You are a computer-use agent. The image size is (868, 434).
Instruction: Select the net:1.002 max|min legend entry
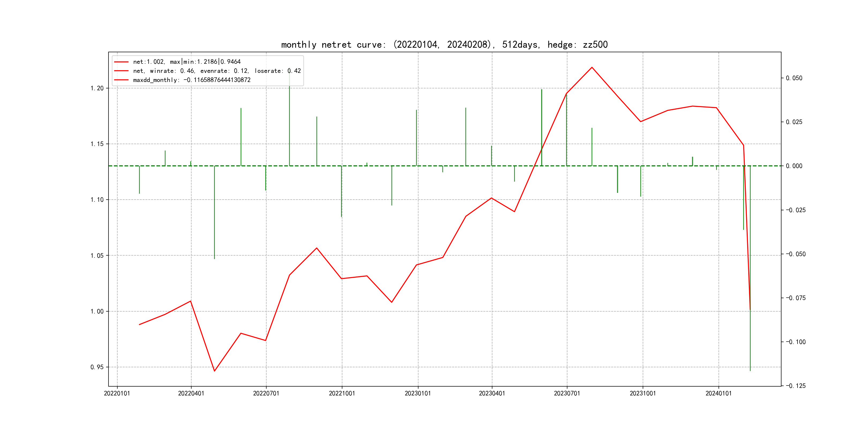[187, 62]
